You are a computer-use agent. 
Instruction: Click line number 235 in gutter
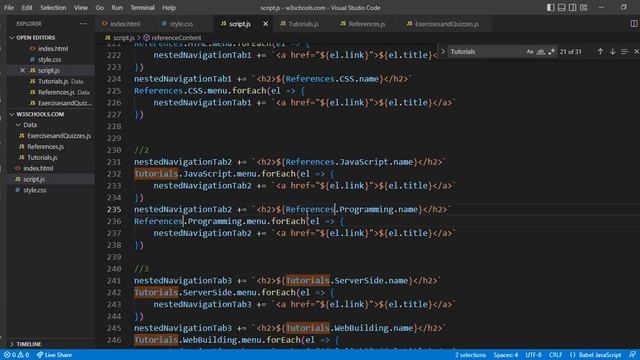coord(114,209)
